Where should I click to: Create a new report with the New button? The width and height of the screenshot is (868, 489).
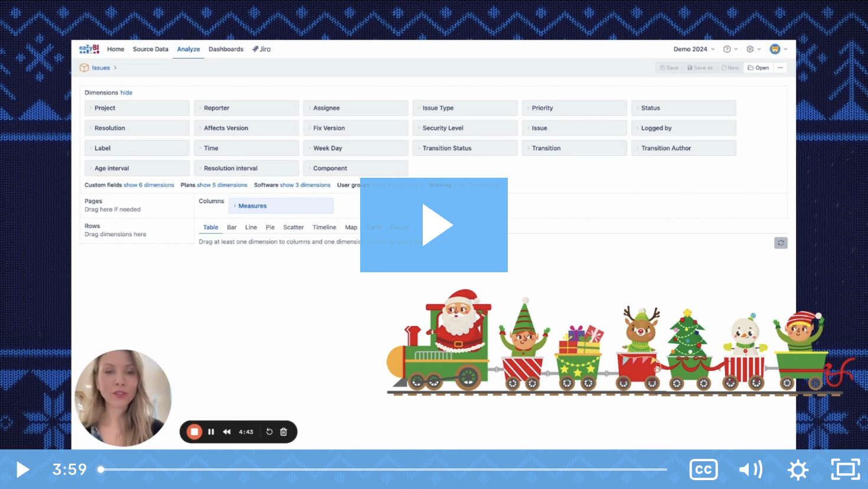(730, 68)
